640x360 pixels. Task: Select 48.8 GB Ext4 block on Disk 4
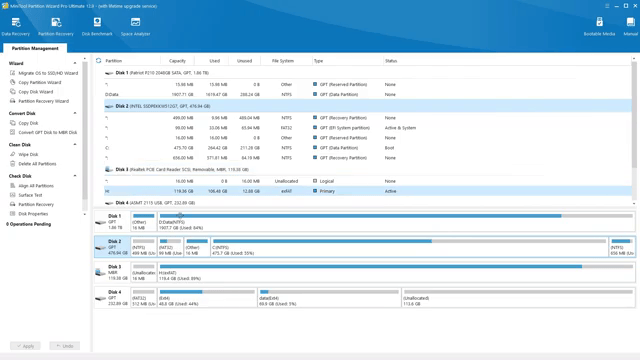207,298
